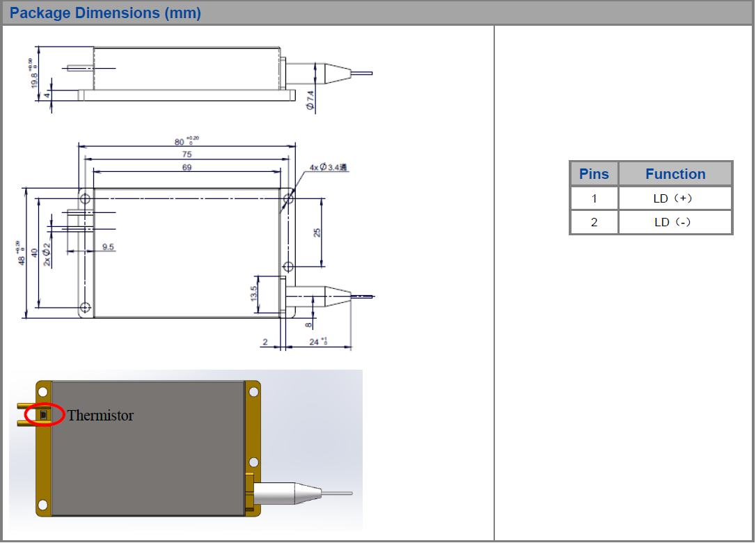This screenshot has height=543, width=756.
Task: Click the 69 dimension value
Action: pos(187,167)
